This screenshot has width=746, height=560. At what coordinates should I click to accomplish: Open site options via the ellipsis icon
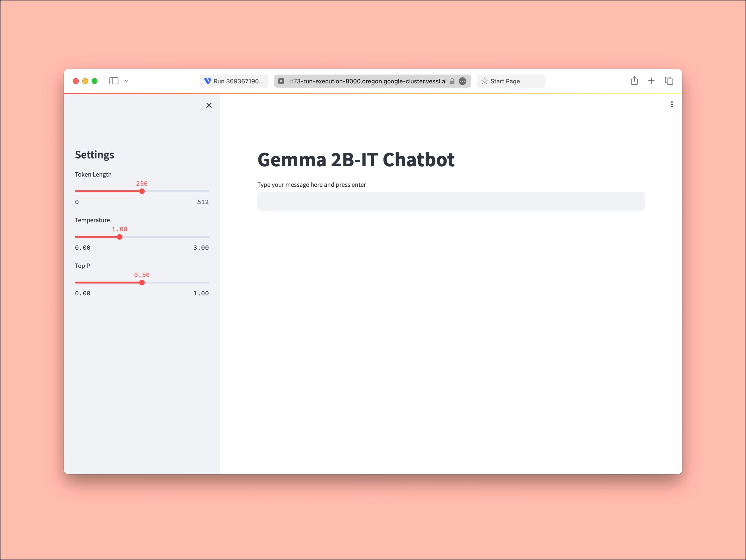coord(462,81)
